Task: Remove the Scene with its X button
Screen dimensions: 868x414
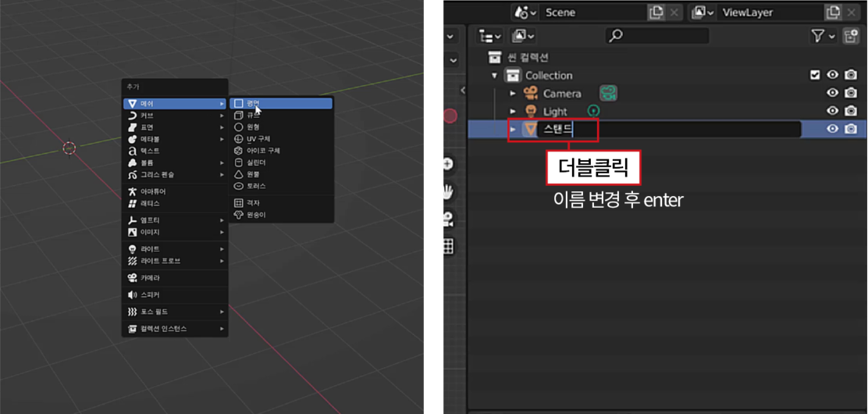Action: point(674,12)
